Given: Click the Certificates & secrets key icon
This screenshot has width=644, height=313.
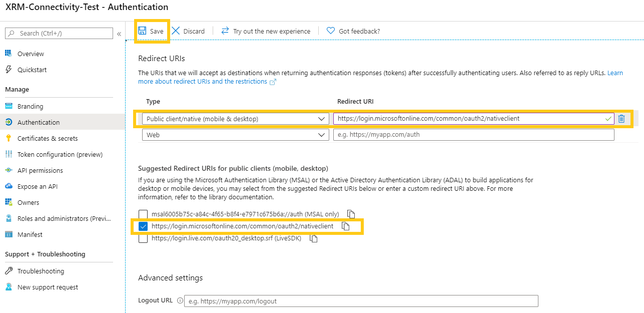Looking at the screenshot, I should coord(9,138).
